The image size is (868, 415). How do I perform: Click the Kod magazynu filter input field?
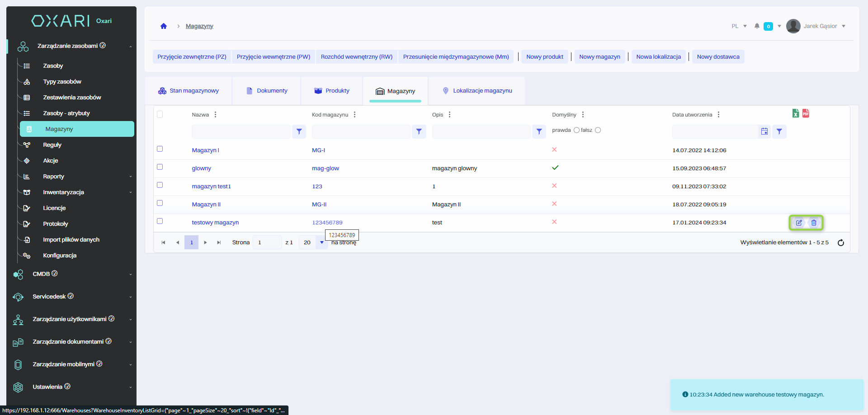click(x=361, y=131)
